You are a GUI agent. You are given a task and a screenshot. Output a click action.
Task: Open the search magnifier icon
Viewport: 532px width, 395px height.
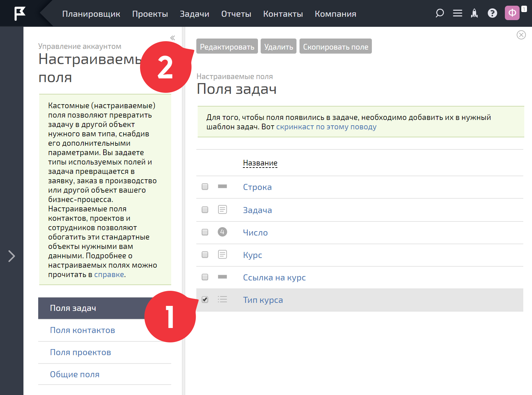pos(440,13)
